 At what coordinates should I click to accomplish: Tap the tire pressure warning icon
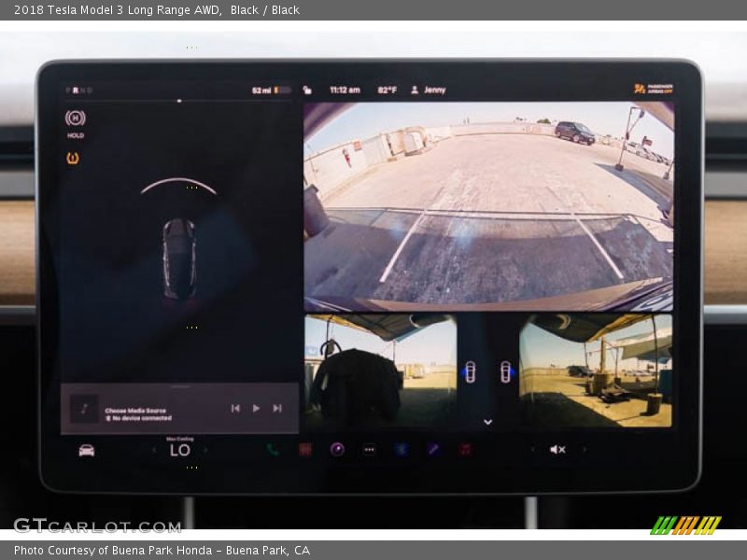coord(73,158)
